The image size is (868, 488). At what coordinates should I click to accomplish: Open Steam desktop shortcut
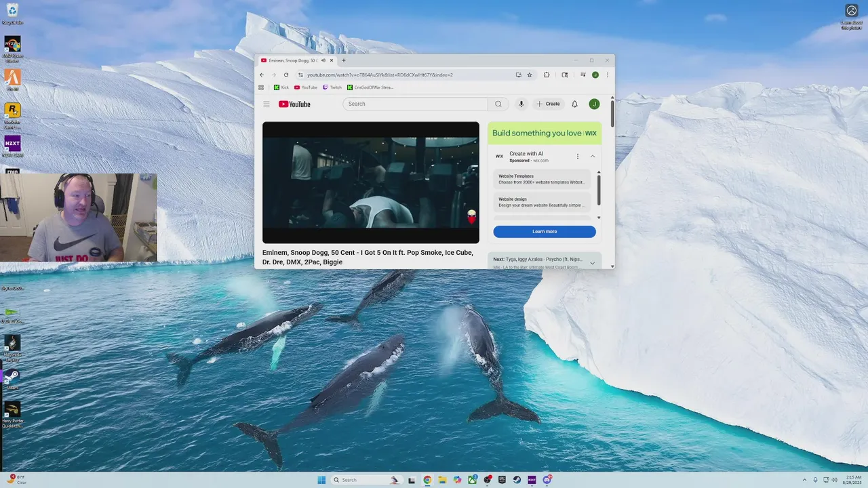[12, 378]
